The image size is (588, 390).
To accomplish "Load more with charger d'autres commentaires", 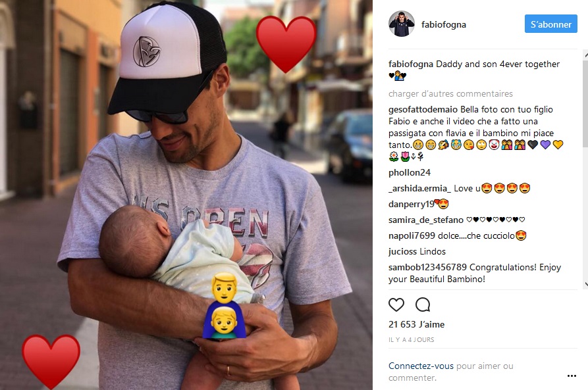I will coord(450,93).
